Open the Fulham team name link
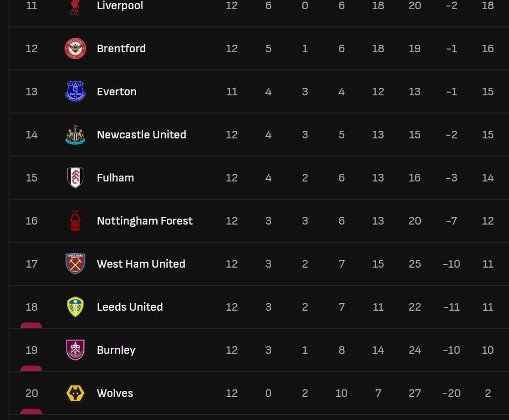The height and width of the screenshot is (420, 509). point(115,178)
